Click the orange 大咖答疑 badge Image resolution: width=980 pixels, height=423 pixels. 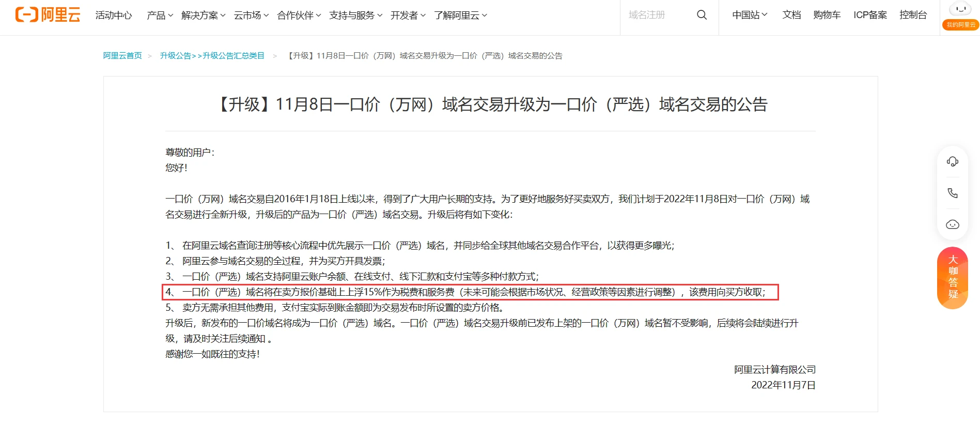click(x=952, y=278)
